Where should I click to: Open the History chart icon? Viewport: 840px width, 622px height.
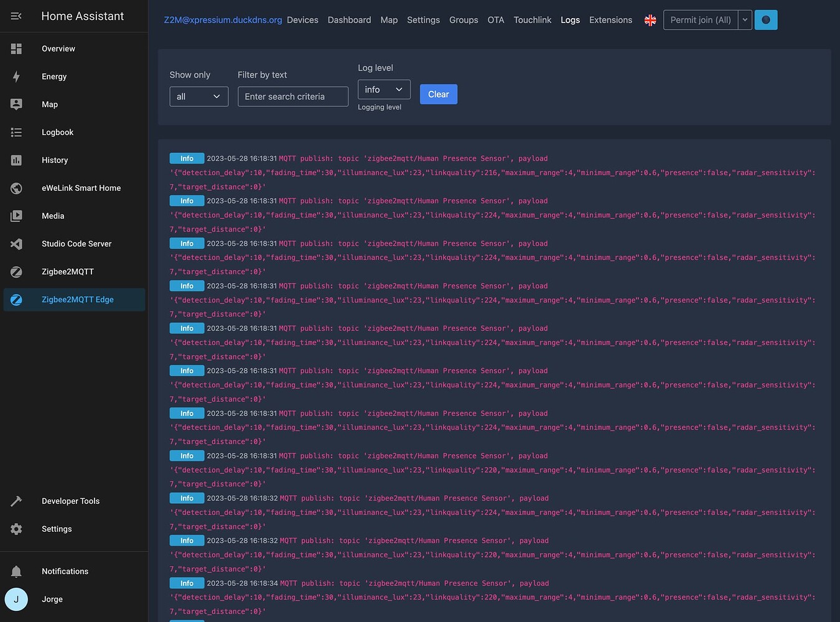click(16, 160)
